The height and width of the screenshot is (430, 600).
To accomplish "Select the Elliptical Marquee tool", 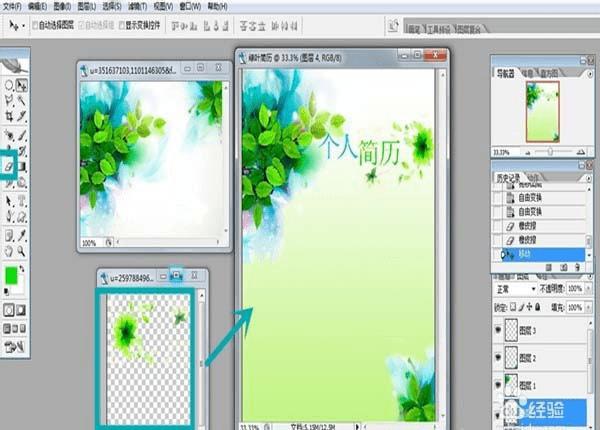I will (x=9, y=85).
